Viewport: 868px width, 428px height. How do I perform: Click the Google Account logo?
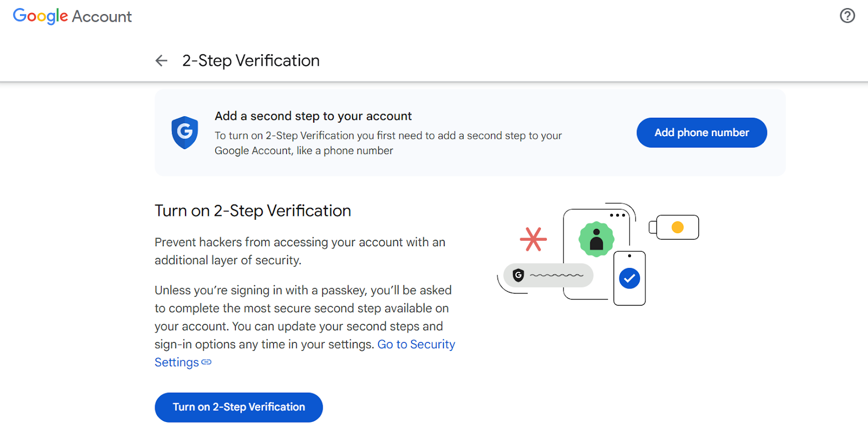(x=72, y=16)
